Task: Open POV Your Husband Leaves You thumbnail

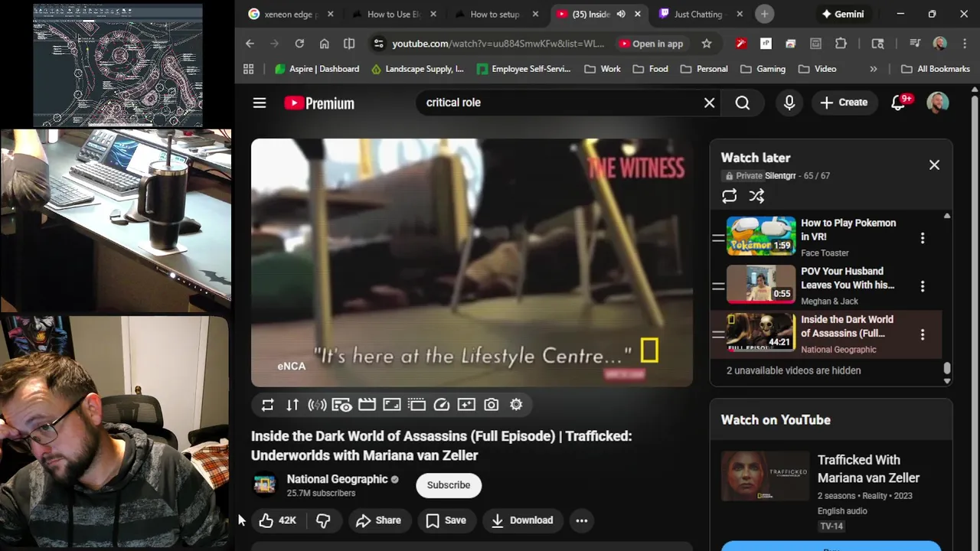Action: click(x=761, y=285)
